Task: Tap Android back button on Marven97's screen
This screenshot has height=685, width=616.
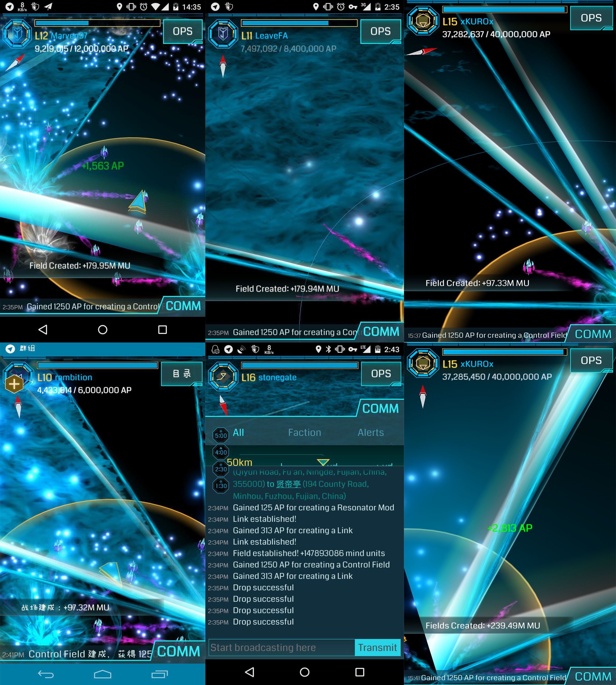Action: (43, 329)
